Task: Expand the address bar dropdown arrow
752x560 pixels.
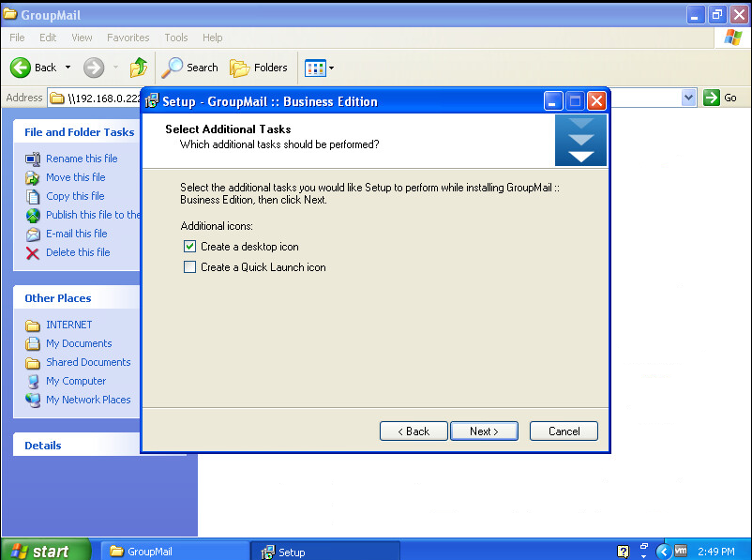Action: tap(689, 98)
